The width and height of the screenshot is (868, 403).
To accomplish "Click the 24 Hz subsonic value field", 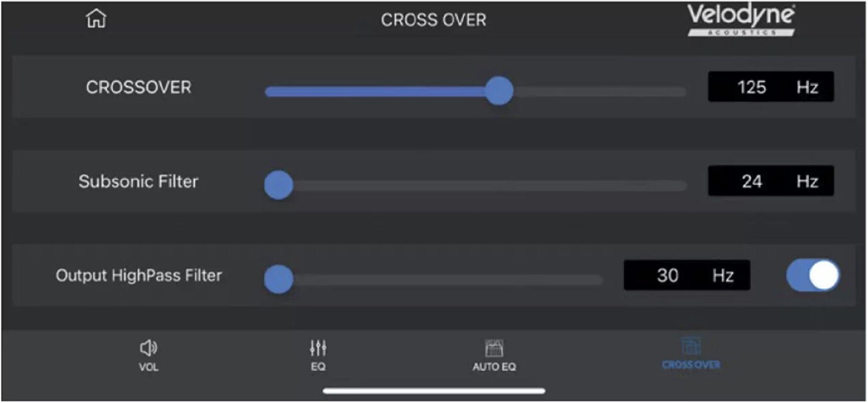I will (x=771, y=181).
